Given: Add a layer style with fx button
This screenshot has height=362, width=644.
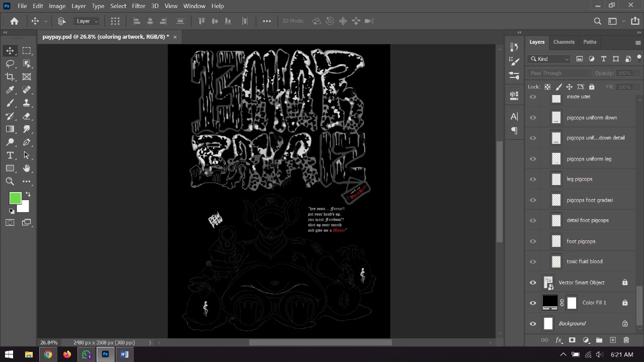Looking at the screenshot, I should (558, 340).
